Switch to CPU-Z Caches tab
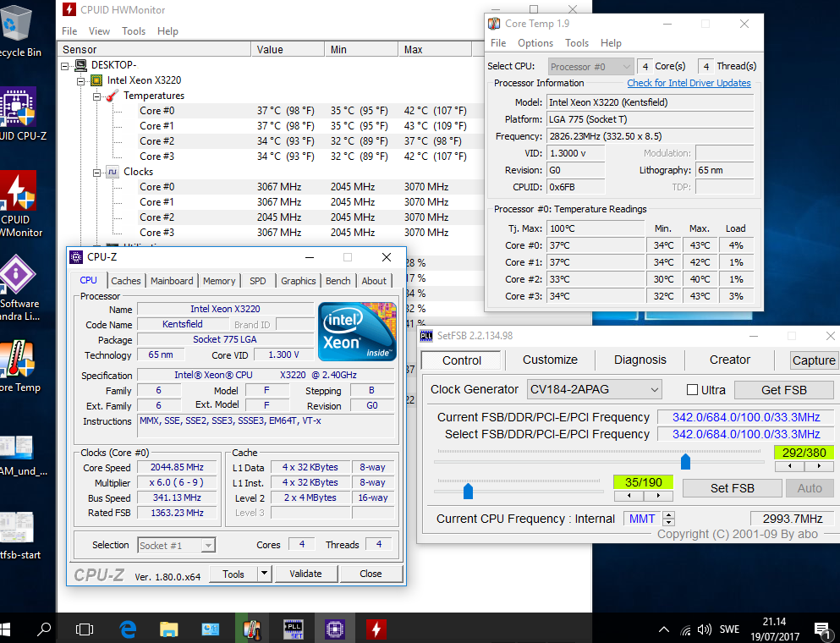The image size is (840, 643). 126,281
